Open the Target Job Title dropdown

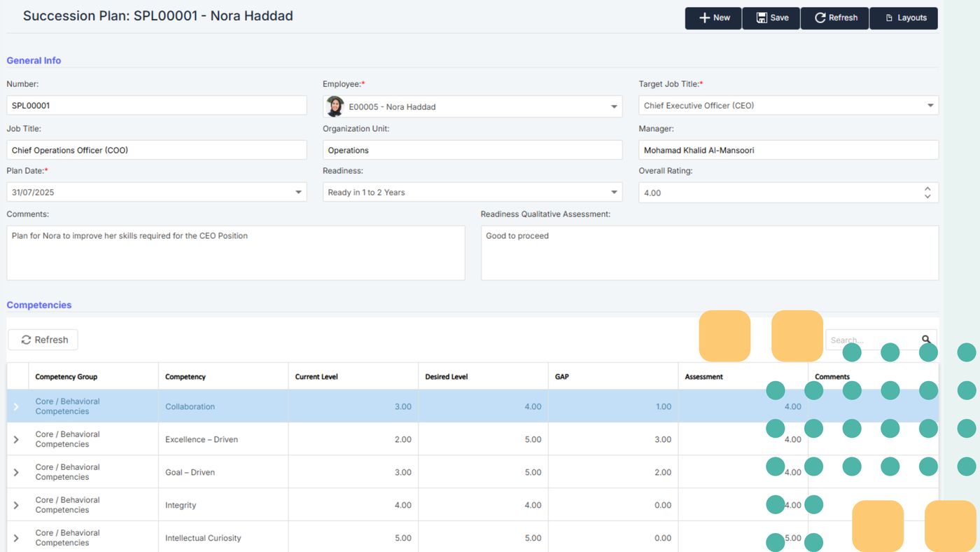(930, 106)
